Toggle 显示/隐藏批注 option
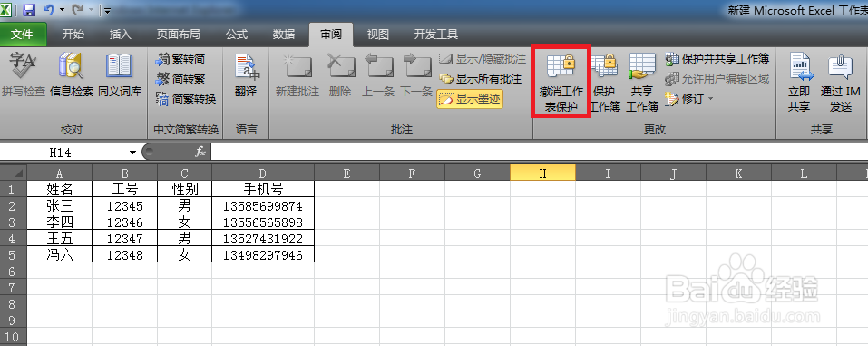 [483, 59]
